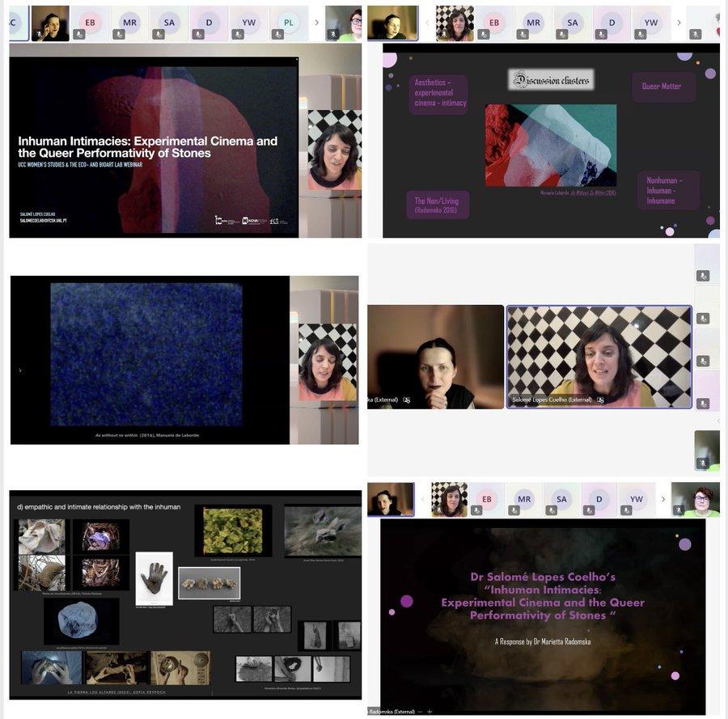Click the SA muted mic icon in bottom-right screenshot
Image resolution: width=728 pixels, height=719 pixels.
(x=551, y=510)
